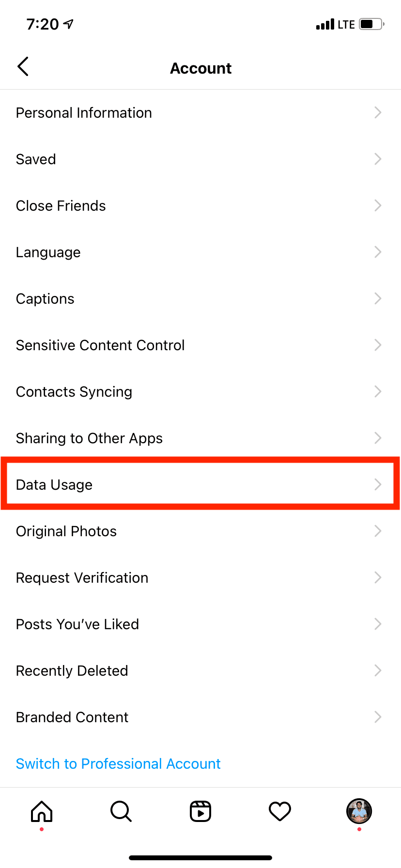Open Recently Deleted option

coord(72,671)
